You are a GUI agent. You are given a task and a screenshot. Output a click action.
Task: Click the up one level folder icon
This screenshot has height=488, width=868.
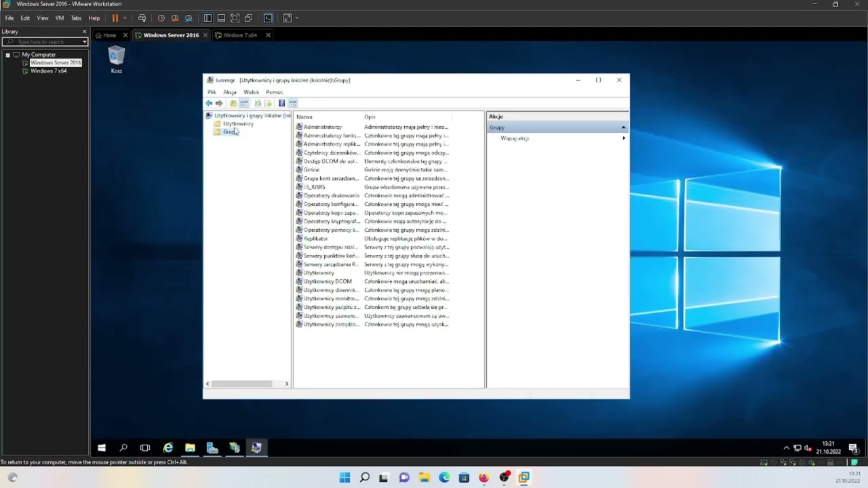(233, 103)
